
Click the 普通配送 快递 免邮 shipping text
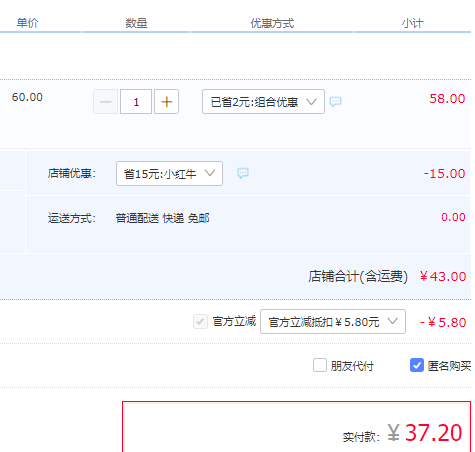(162, 218)
